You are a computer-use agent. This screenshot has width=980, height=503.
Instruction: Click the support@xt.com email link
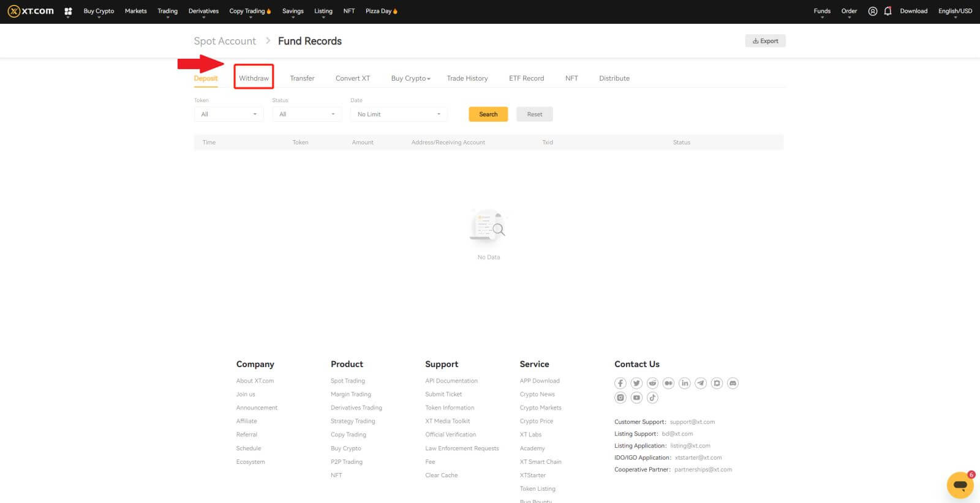(x=692, y=422)
